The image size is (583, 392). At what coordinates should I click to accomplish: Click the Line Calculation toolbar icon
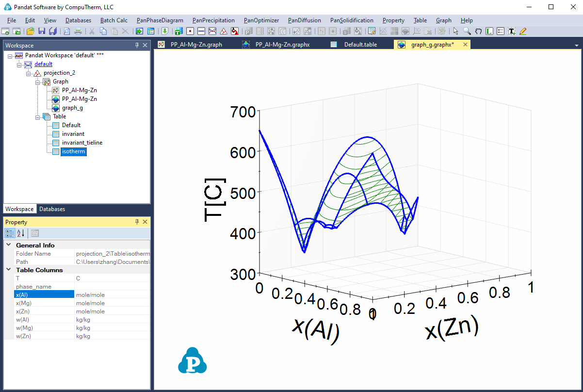pos(201,31)
